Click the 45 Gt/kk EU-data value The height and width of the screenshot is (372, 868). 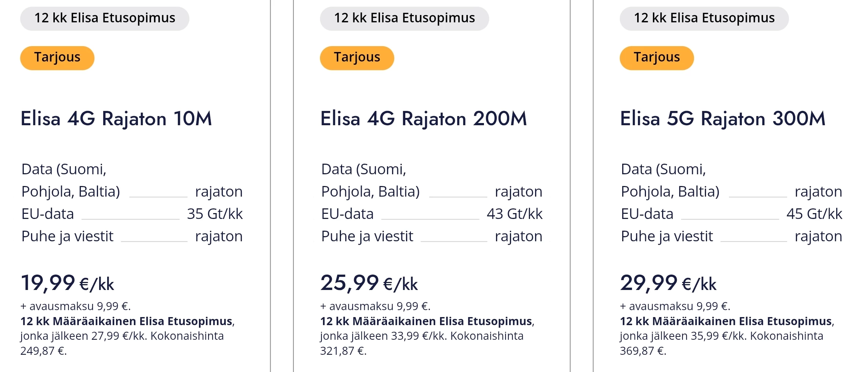tap(814, 214)
